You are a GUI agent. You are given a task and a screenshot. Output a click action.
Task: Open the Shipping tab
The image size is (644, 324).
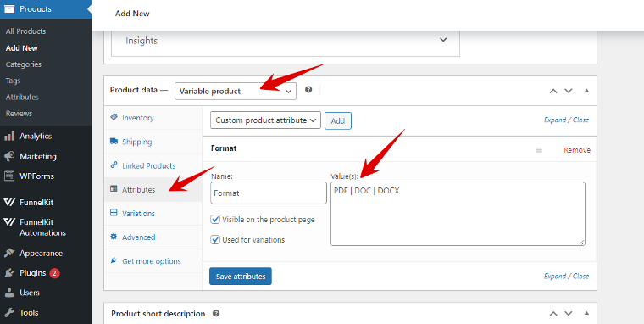click(x=153, y=142)
